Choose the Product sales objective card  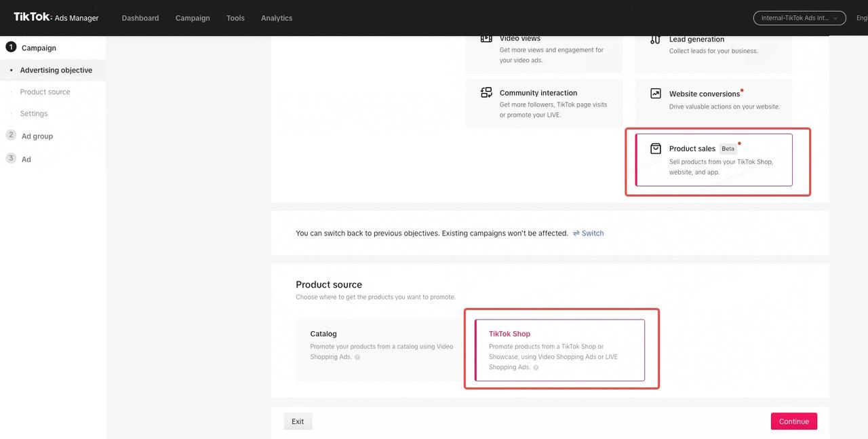713,159
